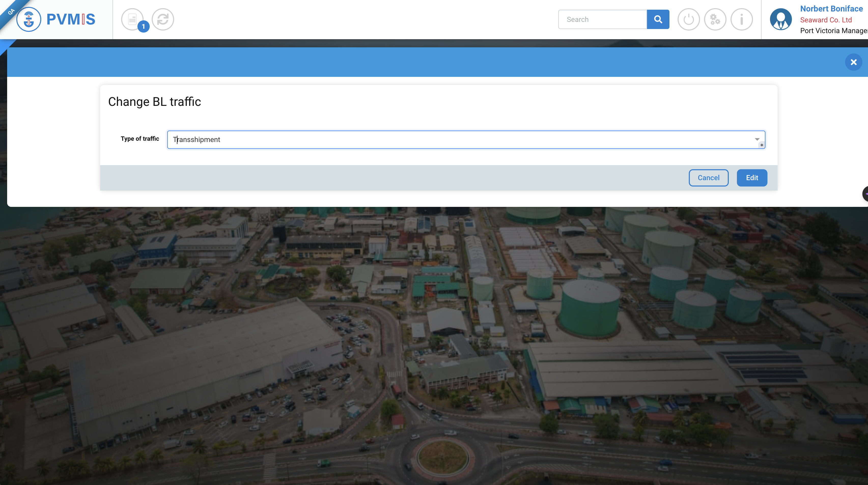Expand the Type of traffic arrow

point(757,139)
